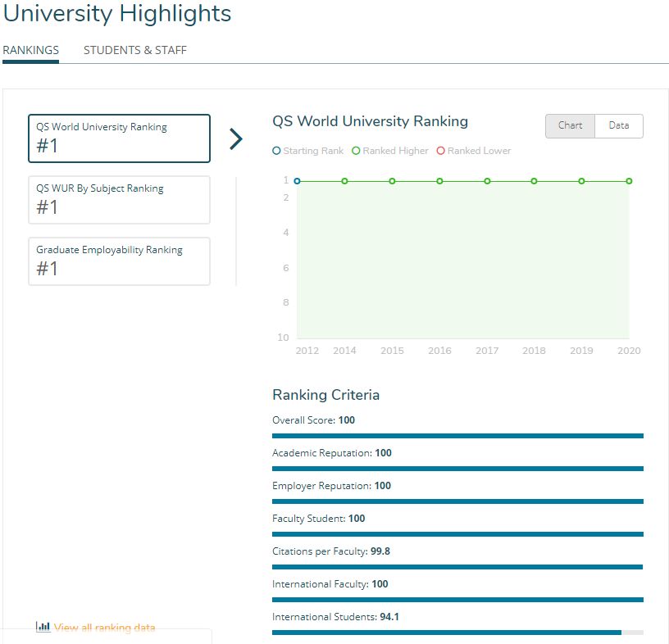Click the 2020 data point on chart
669x644 pixels.
630,181
